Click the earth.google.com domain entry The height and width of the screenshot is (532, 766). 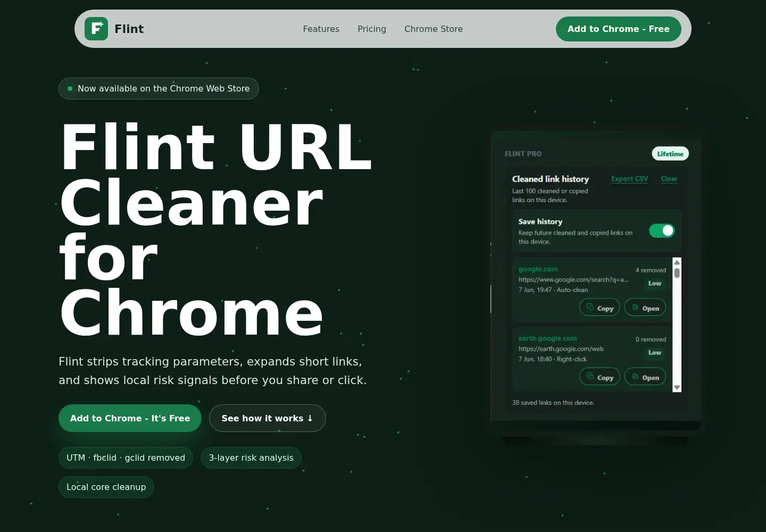coord(547,338)
